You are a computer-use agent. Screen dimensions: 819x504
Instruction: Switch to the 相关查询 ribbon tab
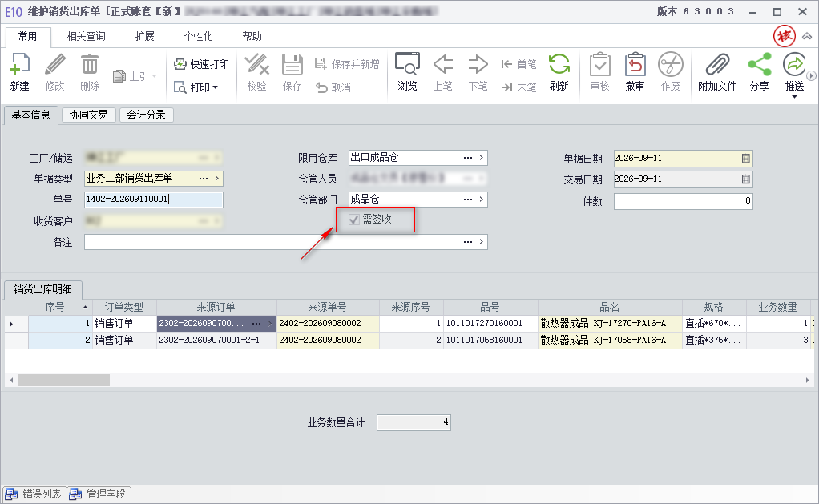[87, 36]
